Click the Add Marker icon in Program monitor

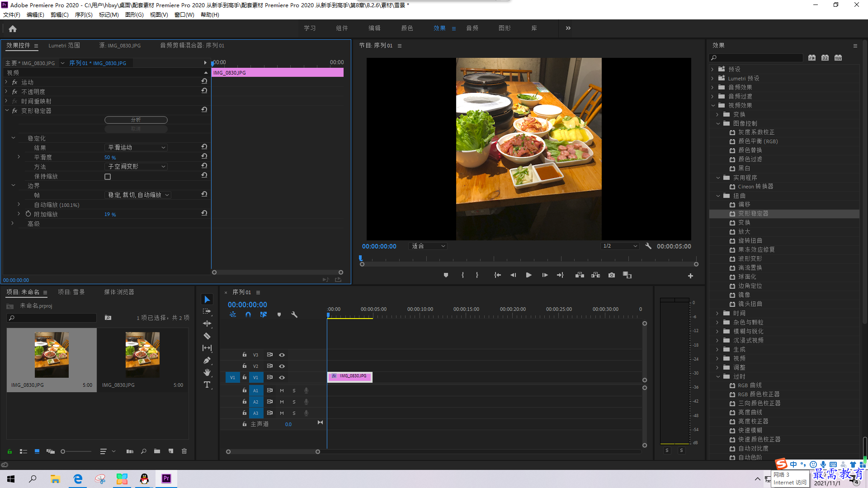click(446, 275)
